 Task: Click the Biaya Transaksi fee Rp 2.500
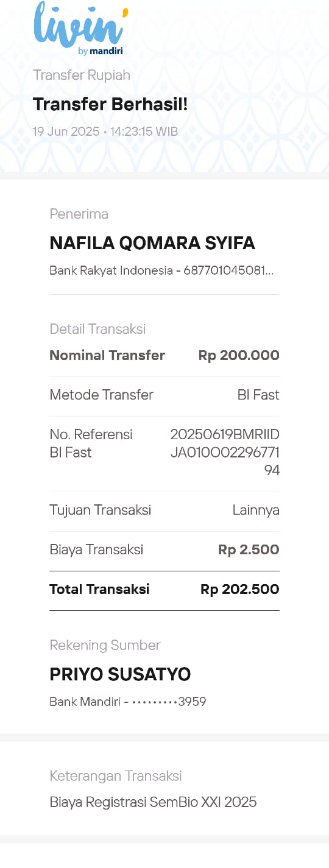249,549
